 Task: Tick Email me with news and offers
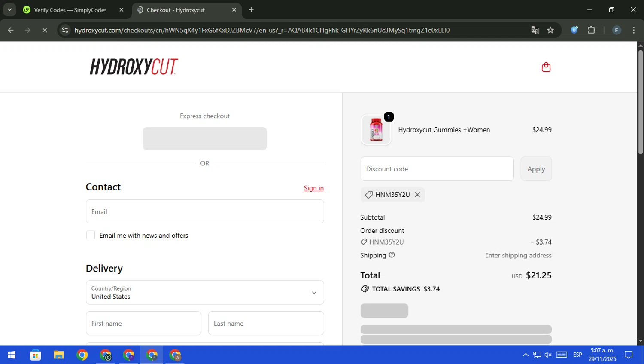[x=91, y=235]
